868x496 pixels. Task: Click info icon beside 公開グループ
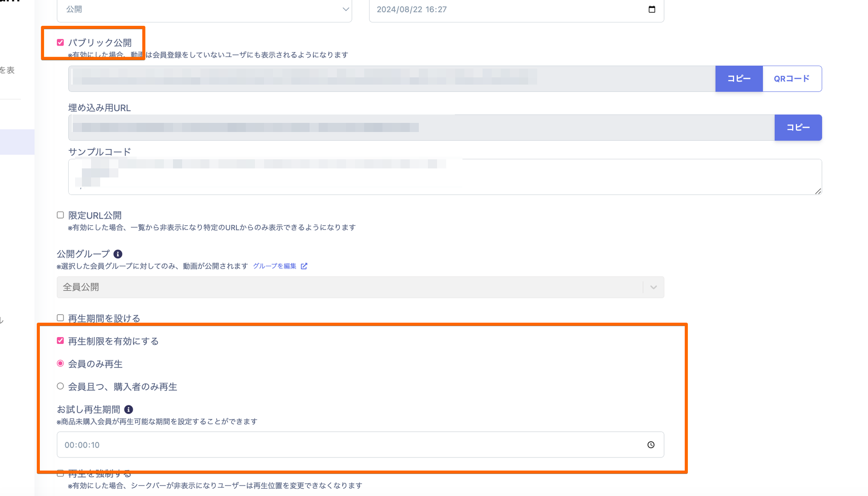[118, 254]
